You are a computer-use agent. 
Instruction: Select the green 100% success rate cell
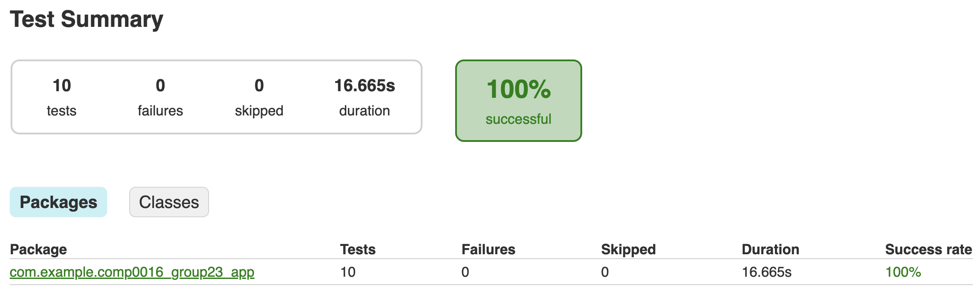point(903,272)
